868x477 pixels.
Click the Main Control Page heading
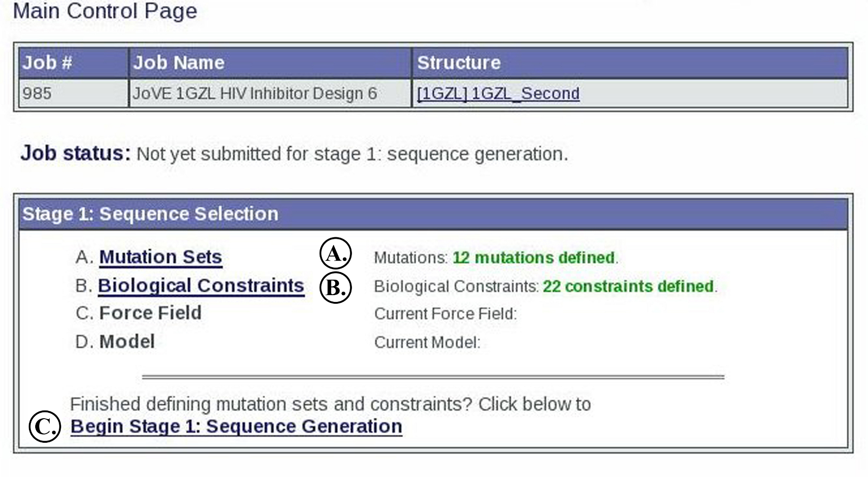105,11
